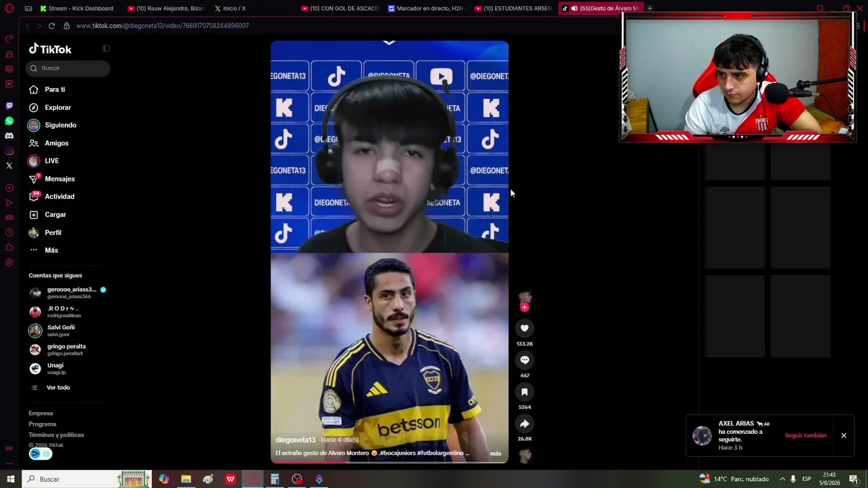This screenshot has width=868, height=488.
Task: Open AXEL ARIAS profile avatar in notification
Action: 702,435
